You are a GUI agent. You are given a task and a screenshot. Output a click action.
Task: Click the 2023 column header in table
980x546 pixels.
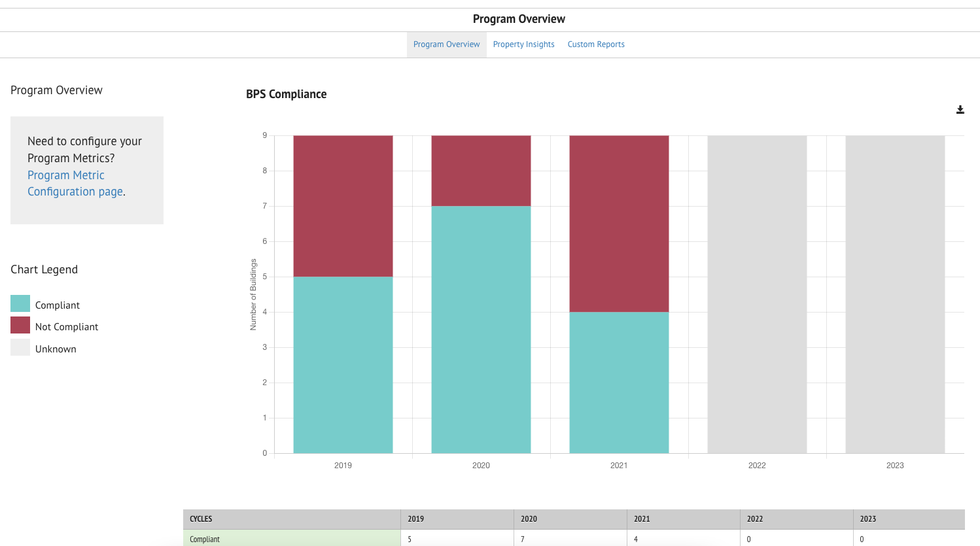coord(867,519)
